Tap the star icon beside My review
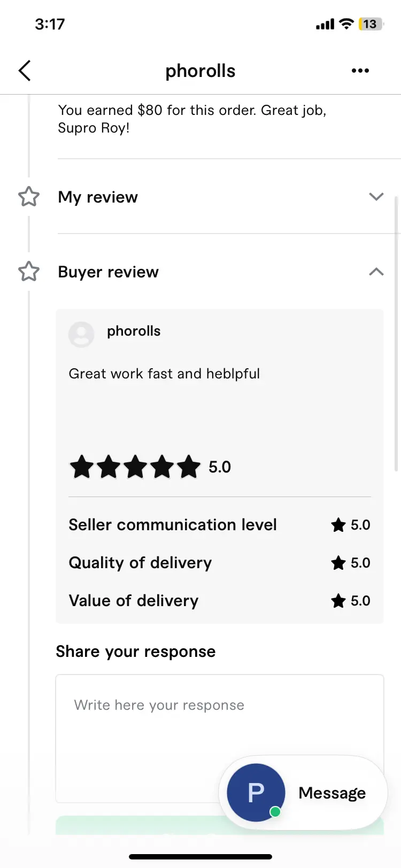The height and width of the screenshot is (868, 401). pyautogui.click(x=29, y=197)
